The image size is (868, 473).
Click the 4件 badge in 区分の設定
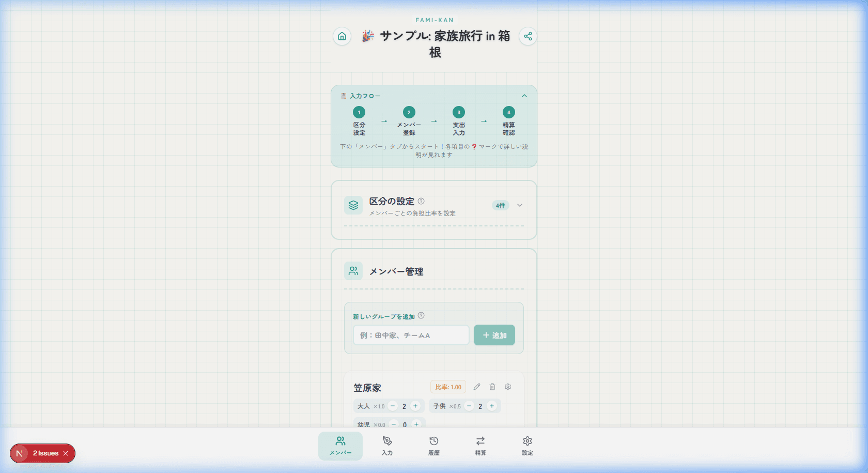500,205
